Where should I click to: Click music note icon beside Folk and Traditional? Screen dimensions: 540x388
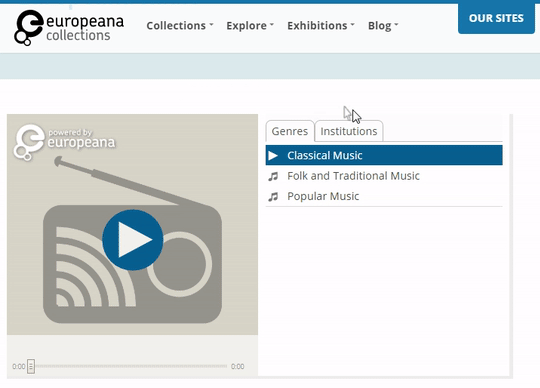click(273, 176)
